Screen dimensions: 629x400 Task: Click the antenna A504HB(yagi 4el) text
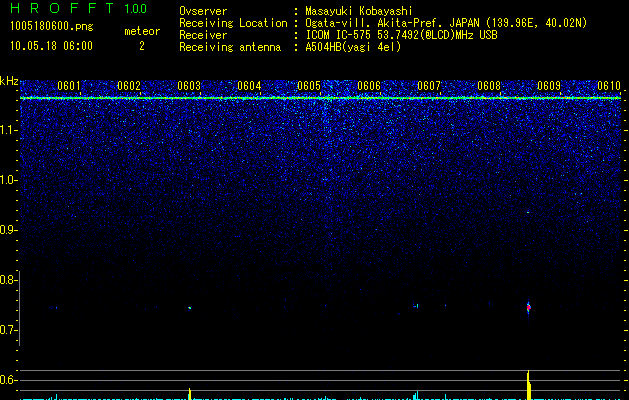pos(353,47)
